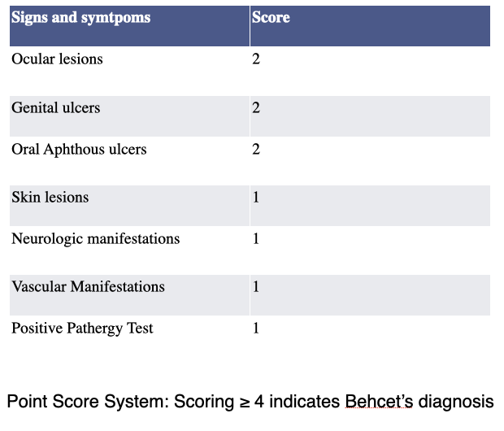The image size is (504, 431).
Task: Click the score 2 for Genital ulcers
Action: (256, 107)
